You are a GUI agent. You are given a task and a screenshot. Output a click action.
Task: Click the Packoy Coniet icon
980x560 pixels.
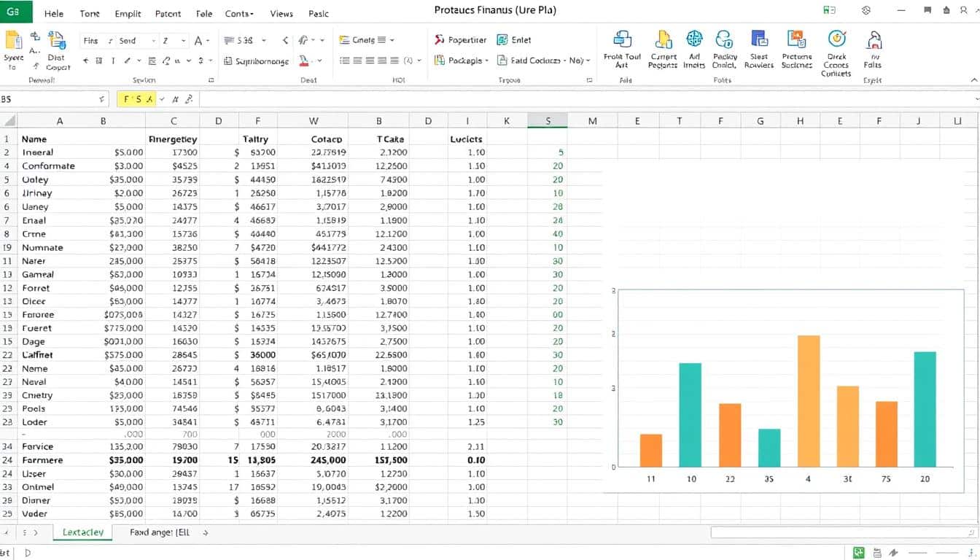pyautogui.click(x=724, y=39)
